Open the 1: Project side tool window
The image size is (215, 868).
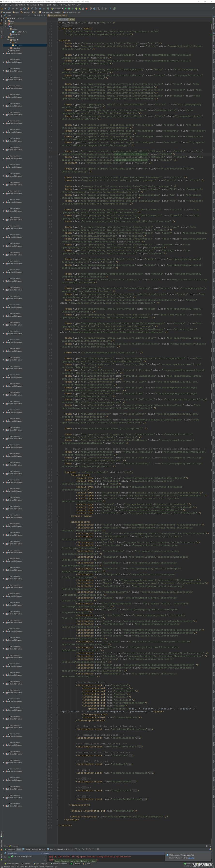pyautogui.click(x=1, y=20)
